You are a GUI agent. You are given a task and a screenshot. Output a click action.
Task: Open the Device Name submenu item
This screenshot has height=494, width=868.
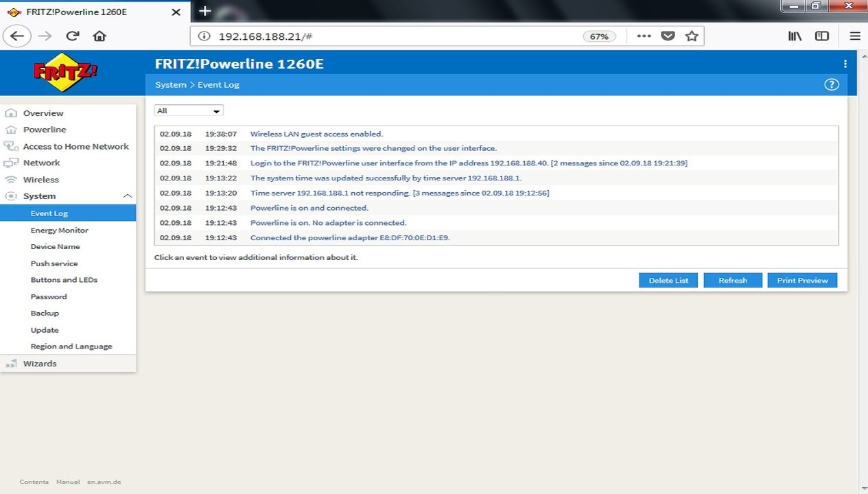(56, 247)
